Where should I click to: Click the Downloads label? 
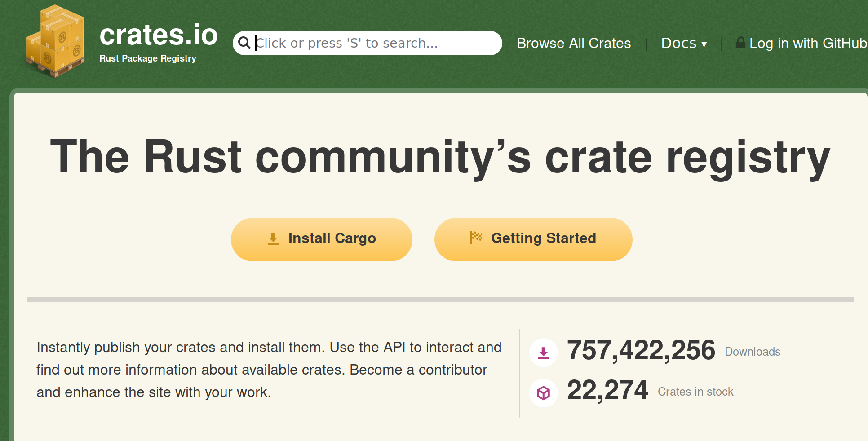click(753, 352)
